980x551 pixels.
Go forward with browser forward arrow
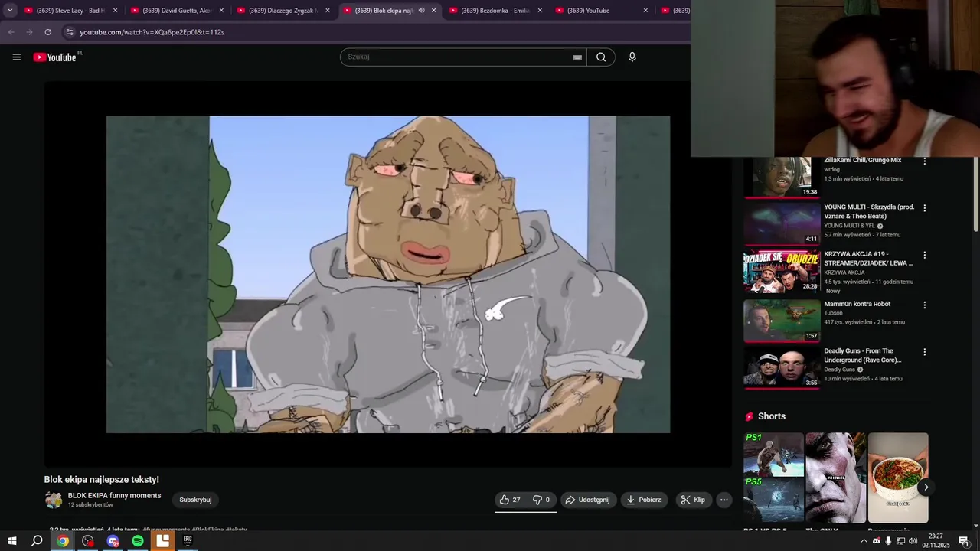[x=29, y=32]
